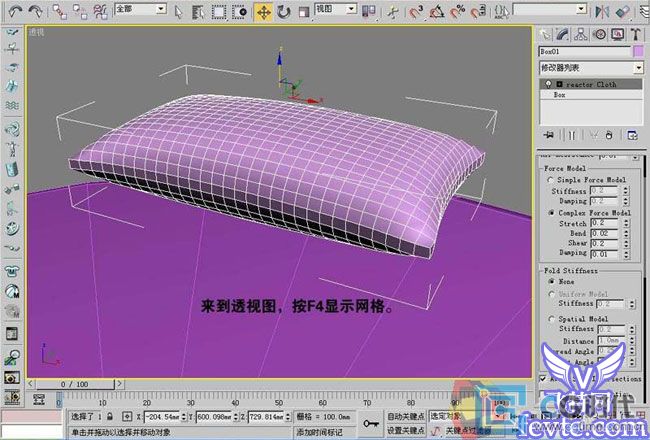Screen dimensions: 650x440
Task: Choose the Select Object arrow tool
Action: pyautogui.click(x=179, y=12)
